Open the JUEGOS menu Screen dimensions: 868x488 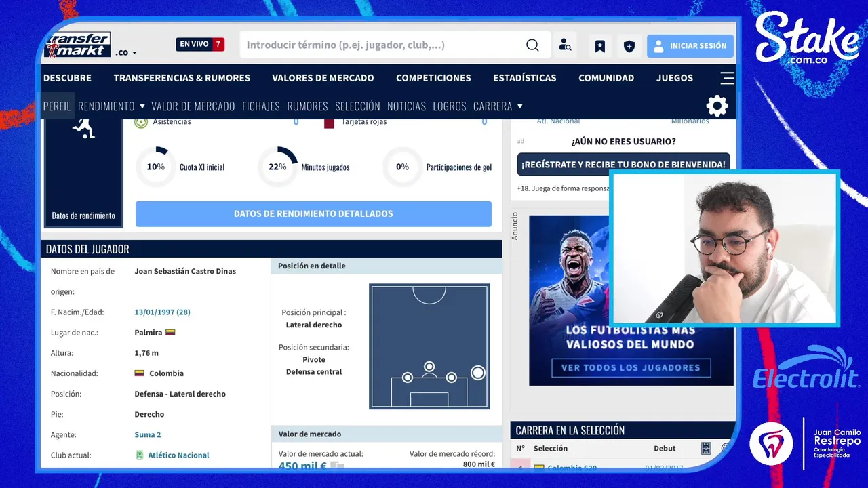tap(675, 78)
